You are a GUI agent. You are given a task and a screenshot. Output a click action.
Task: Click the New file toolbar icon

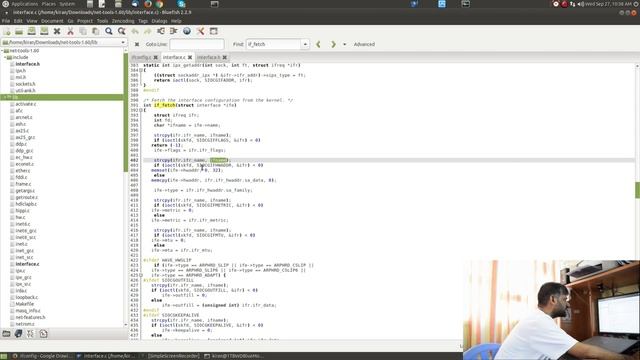pos(7,31)
